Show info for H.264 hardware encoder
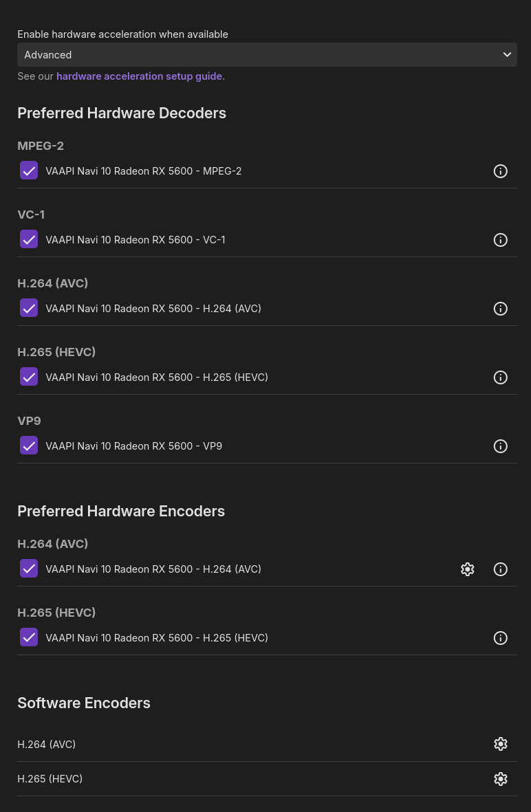This screenshot has width=531, height=812. coord(501,569)
